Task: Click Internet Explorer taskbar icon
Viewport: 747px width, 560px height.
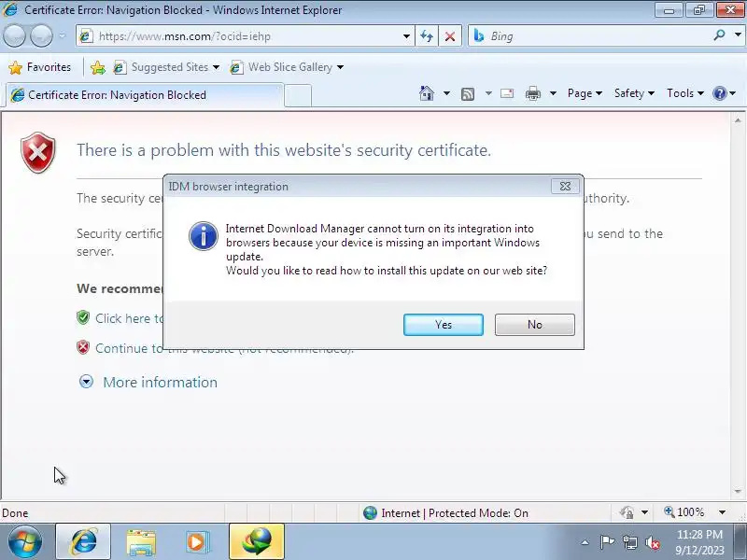Action: [x=83, y=542]
